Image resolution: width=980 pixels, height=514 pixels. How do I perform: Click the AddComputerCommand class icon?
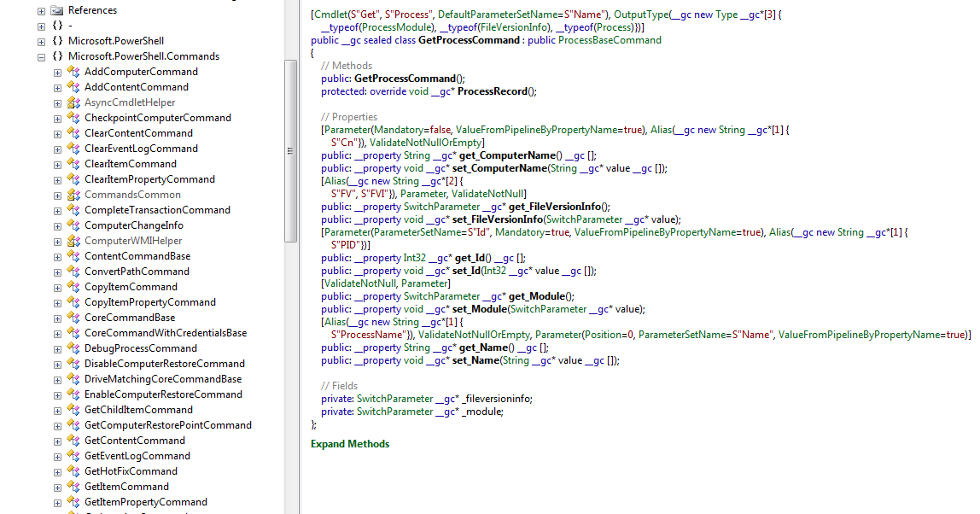coord(73,72)
